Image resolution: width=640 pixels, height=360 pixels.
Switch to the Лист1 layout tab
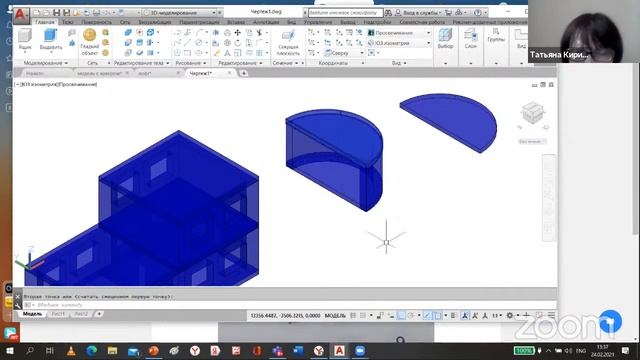click(x=58, y=314)
